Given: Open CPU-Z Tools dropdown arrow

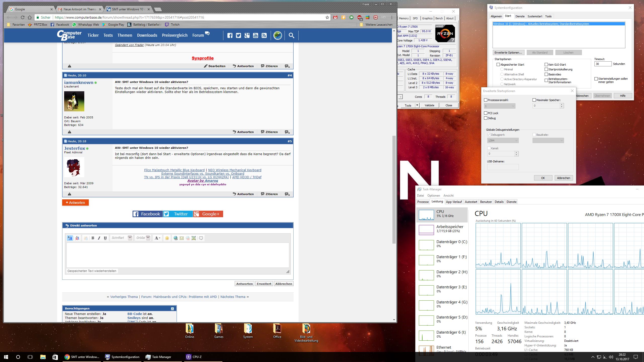Looking at the screenshot, I should pyautogui.click(x=417, y=105).
